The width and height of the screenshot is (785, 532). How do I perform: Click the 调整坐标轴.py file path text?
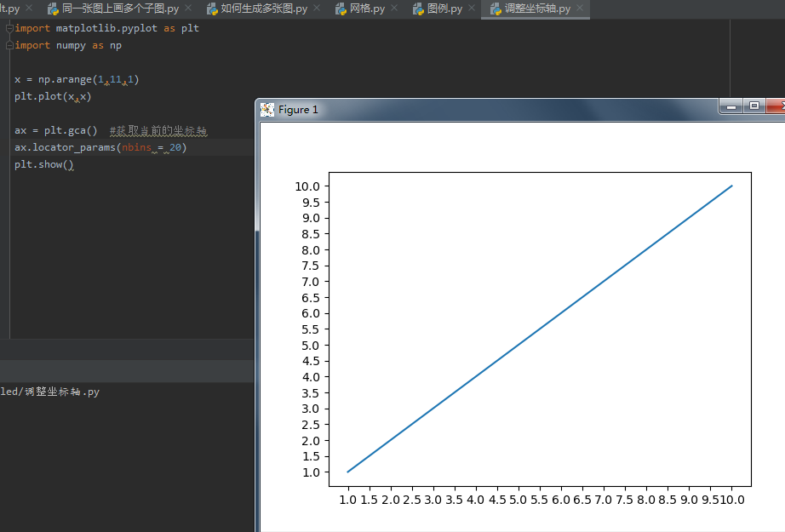pyautogui.click(x=51, y=392)
